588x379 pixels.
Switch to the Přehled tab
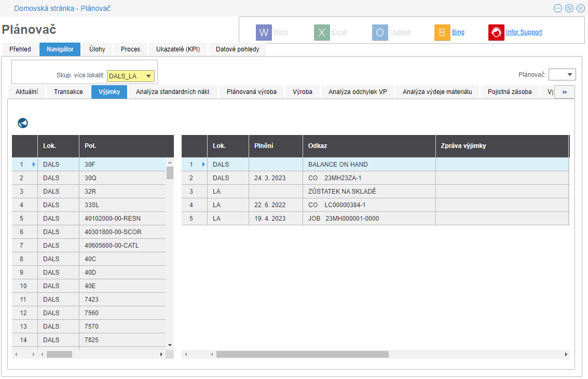20,49
